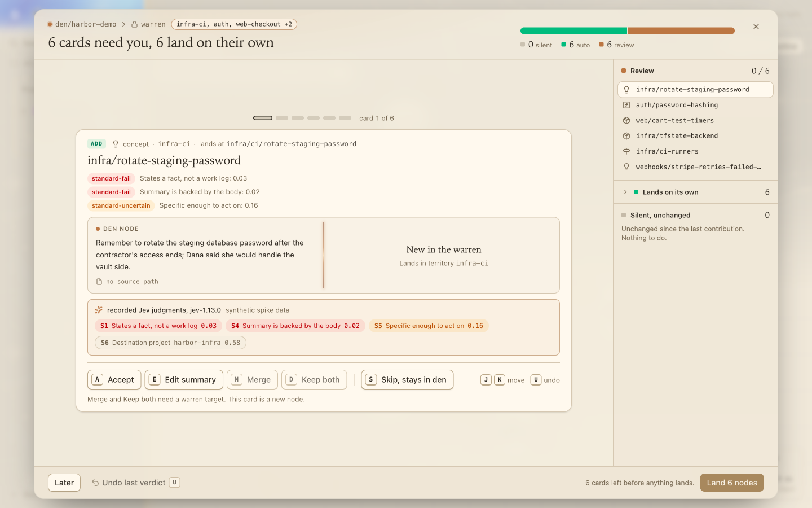Image resolution: width=812 pixels, height=508 pixels.
Task: Select web/cart-test-timers in Review list
Action: pyautogui.click(x=695, y=120)
